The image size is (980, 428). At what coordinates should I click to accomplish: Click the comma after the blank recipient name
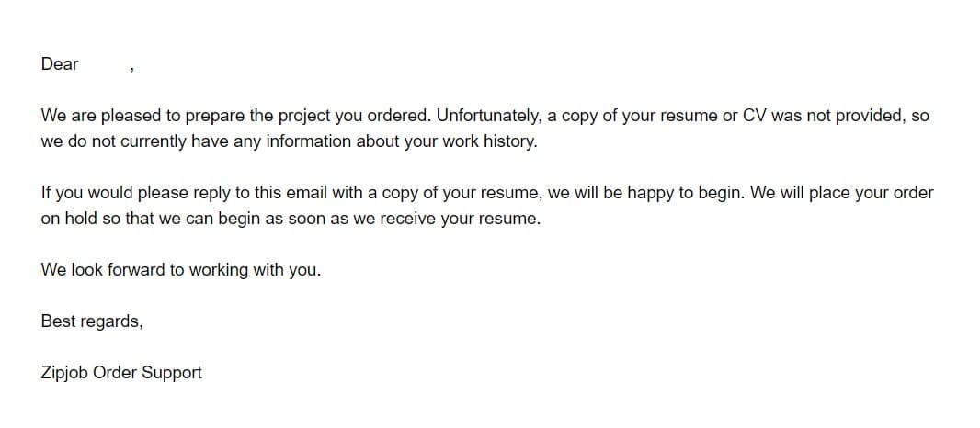(x=131, y=70)
